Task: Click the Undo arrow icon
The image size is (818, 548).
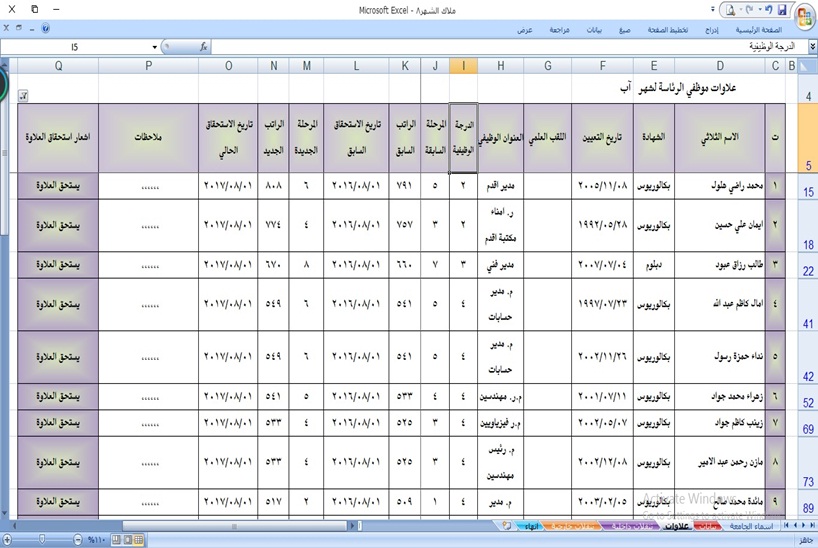Action: point(769,10)
